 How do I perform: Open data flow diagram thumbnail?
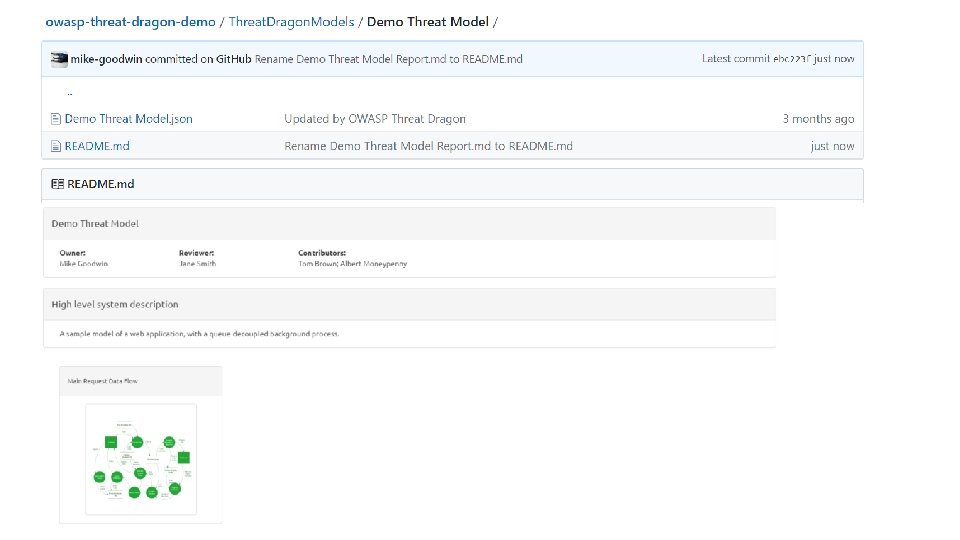pos(141,459)
